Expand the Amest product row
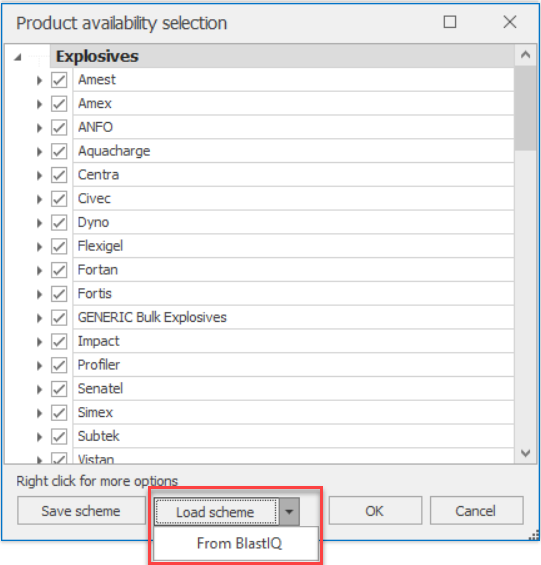 pos(39,80)
